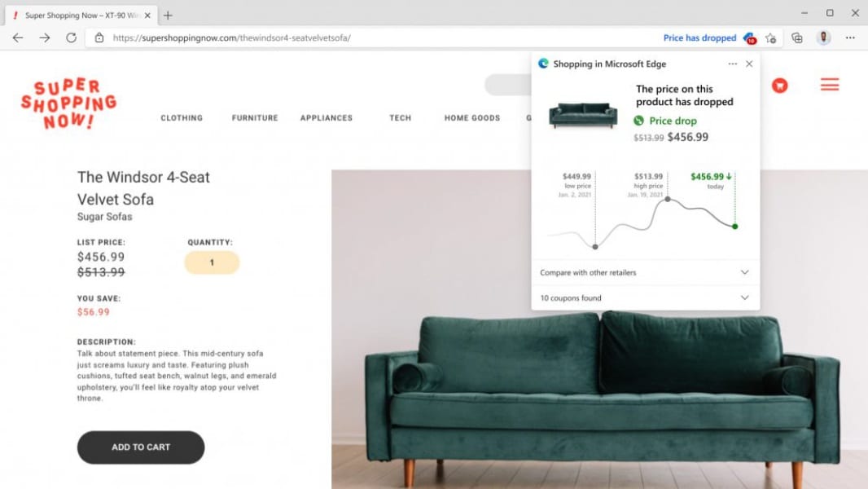
Task: Click the high price point on the graph
Action: click(x=668, y=199)
